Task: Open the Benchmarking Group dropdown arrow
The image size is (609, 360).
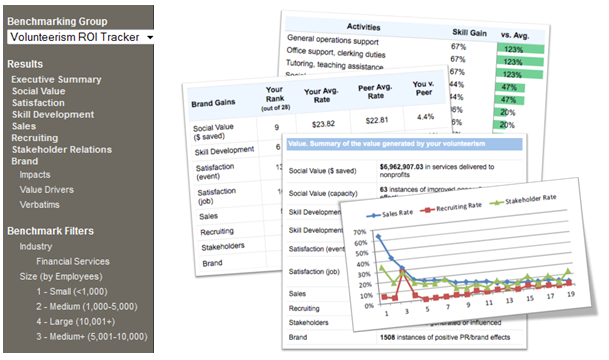Action: (150, 37)
